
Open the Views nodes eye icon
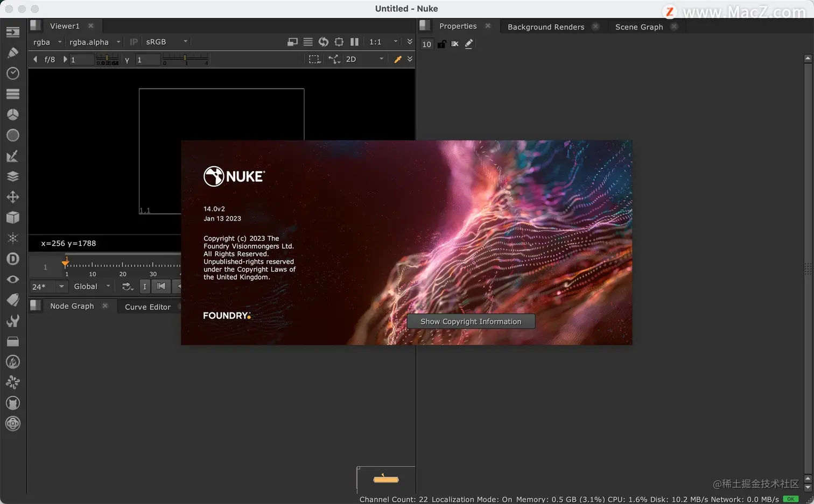click(x=13, y=279)
